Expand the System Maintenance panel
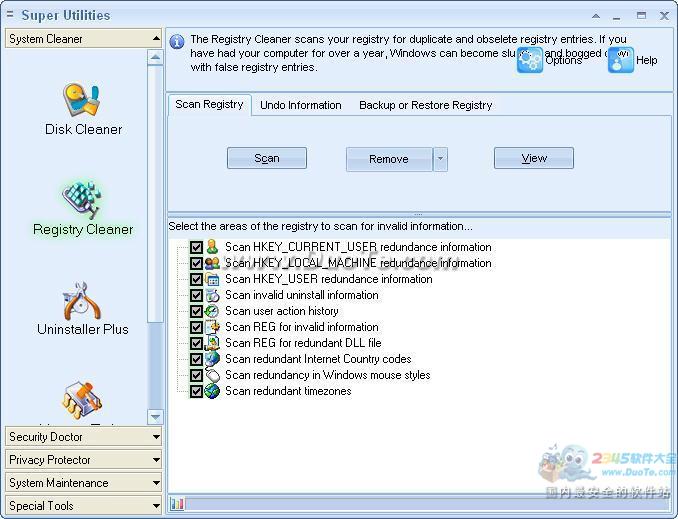 83,483
